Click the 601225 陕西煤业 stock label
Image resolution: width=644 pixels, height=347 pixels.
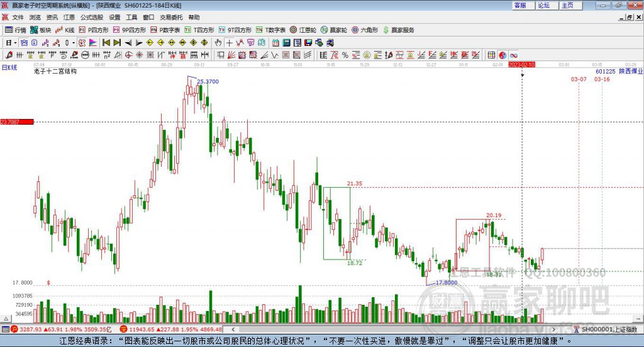tap(619, 71)
